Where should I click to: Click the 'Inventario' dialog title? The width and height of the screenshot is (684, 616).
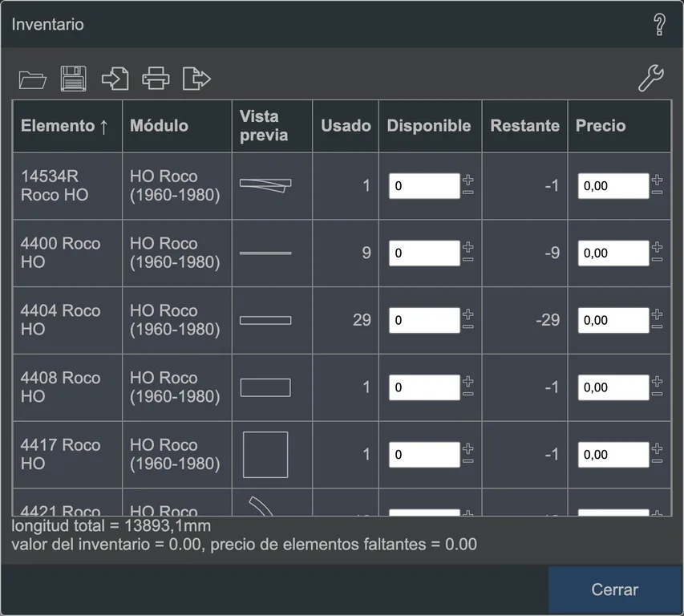click(47, 24)
